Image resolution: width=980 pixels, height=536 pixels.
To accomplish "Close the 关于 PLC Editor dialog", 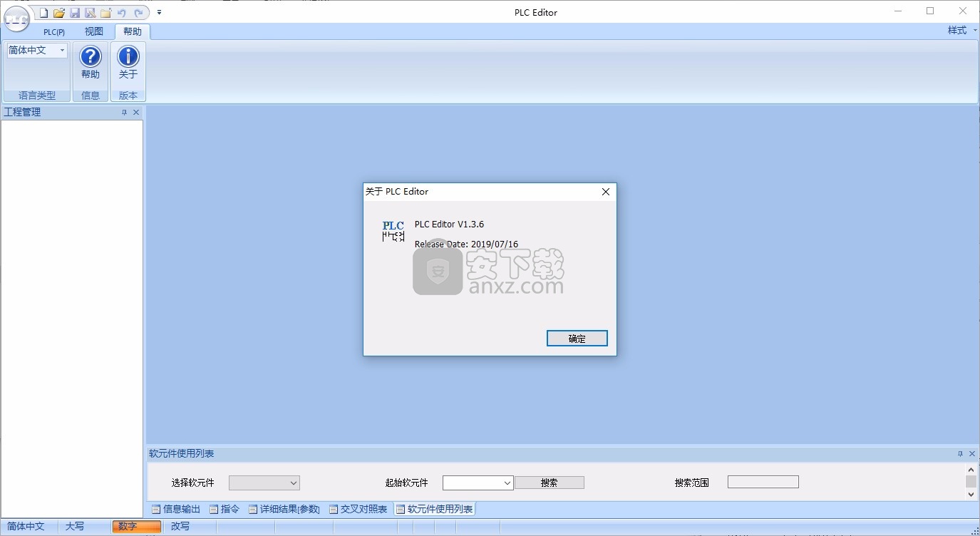I will [x=606, y=192].
